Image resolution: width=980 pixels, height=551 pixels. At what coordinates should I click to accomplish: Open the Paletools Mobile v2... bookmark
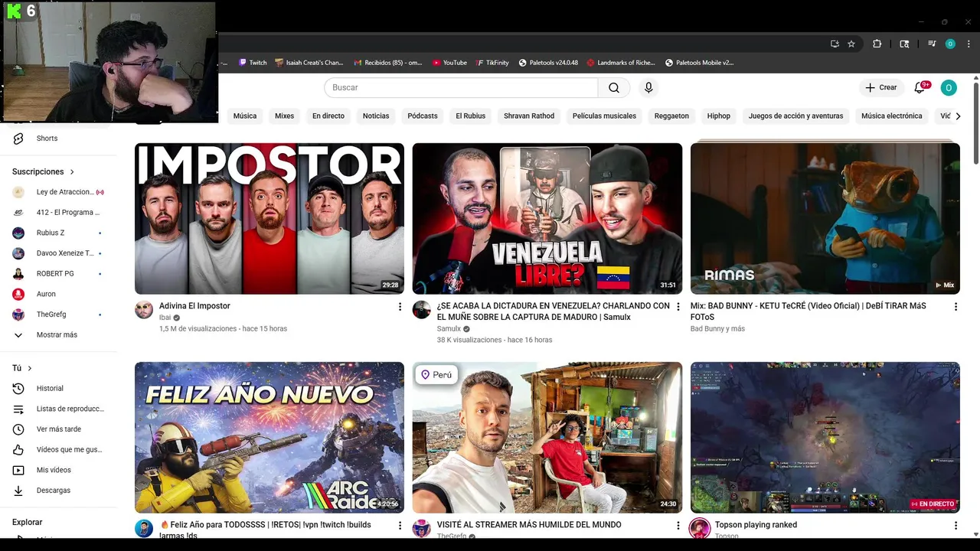click(x=700, y=63)
